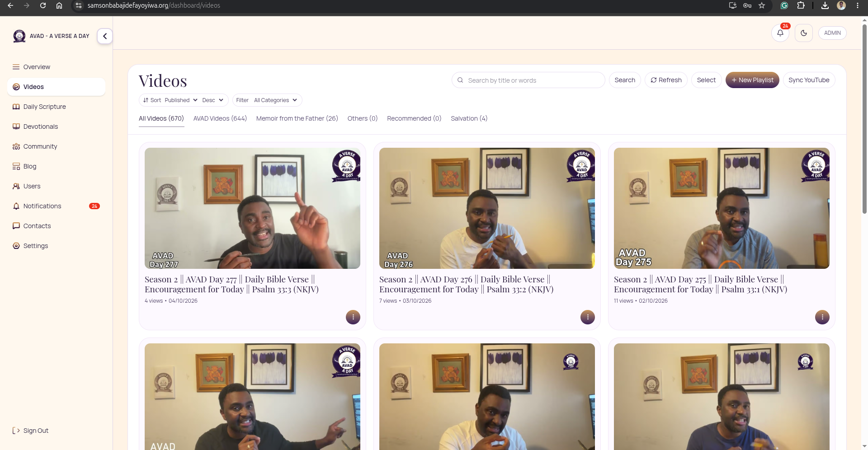Click the New Playlist button
Image resolution: width=868 pixels, height=450 pixels.
(x=752, y=80)
